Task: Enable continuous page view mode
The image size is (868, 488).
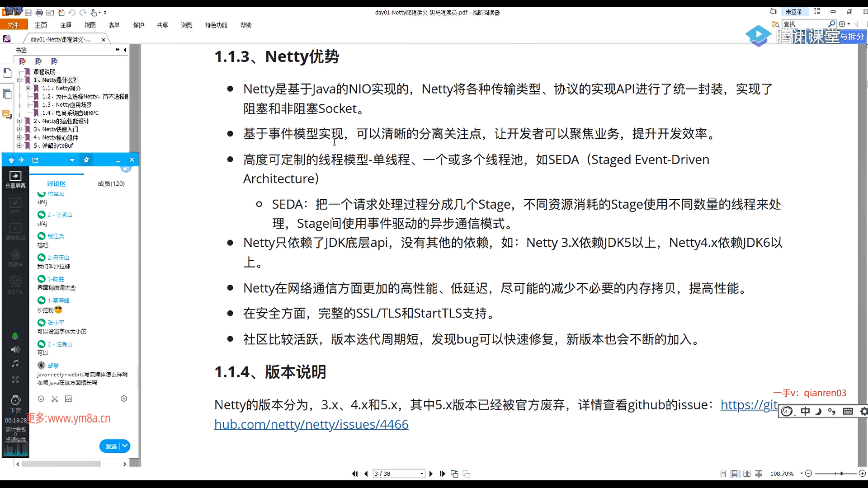Action: tap(735, 474)
